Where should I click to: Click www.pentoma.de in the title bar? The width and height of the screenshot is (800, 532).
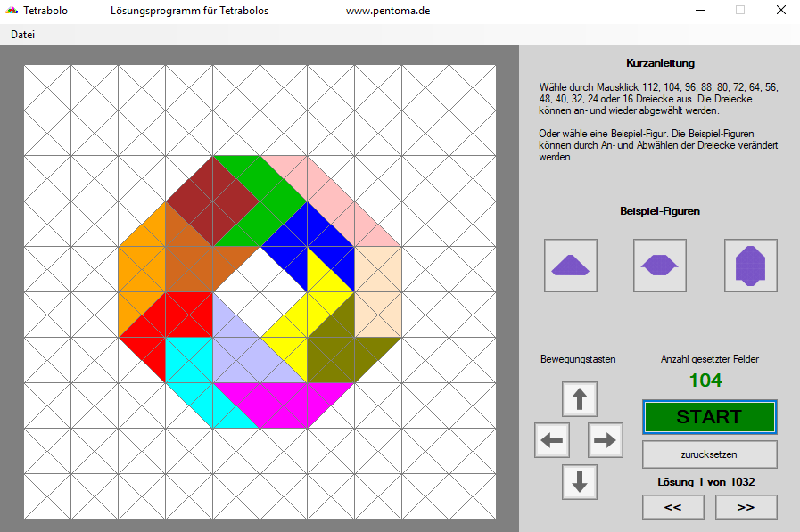pos(388,11)
